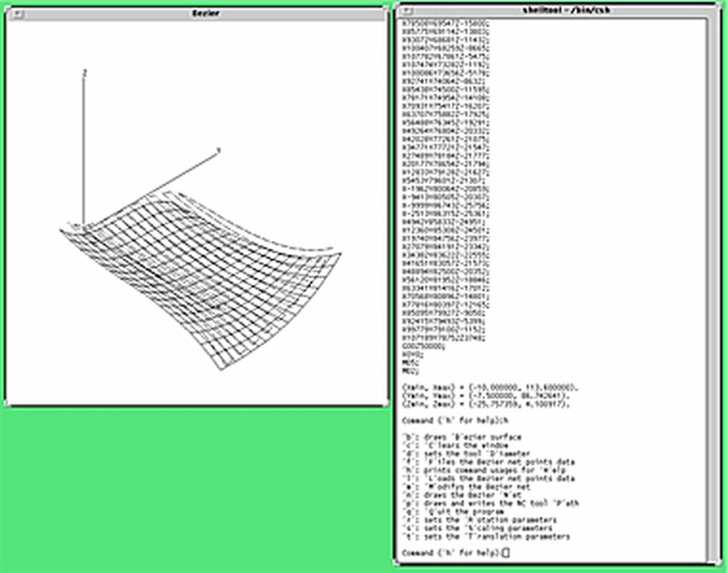Click the "'b': draws 'B'ezier surface" line
728x573 pixels.
click(x=462, y=437)
